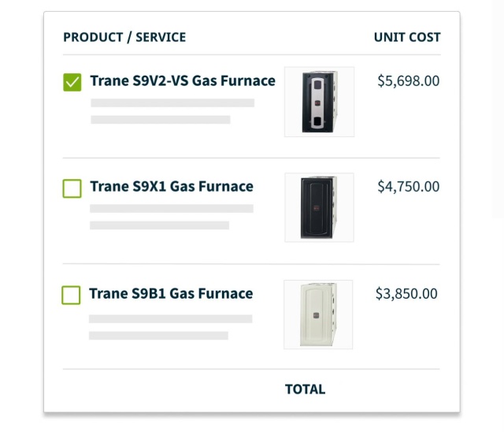Open the S9V2-VS furnace product image

click(x=319, y=102)
